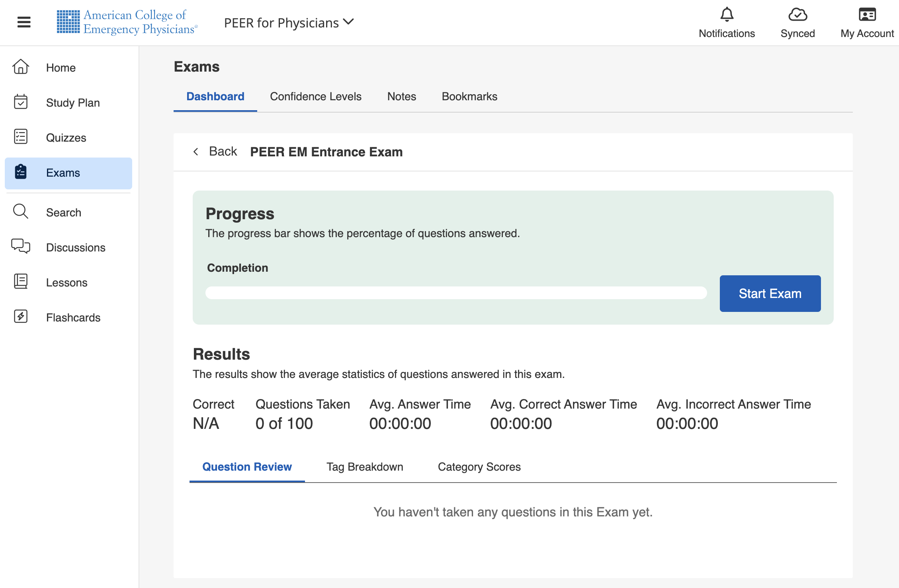Click the Completion progress bar

456,293
